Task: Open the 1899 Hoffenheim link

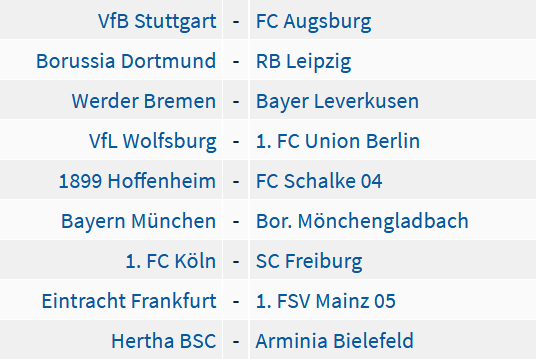Action: [x=137, y=181]
